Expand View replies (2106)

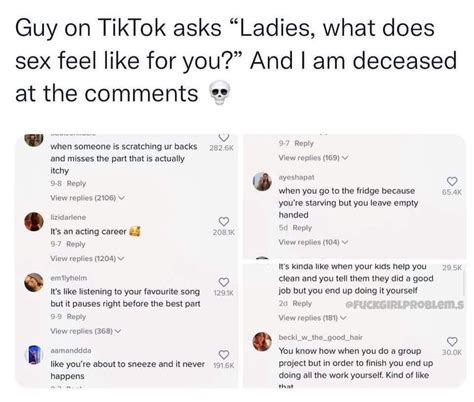(x=88, y=198)
